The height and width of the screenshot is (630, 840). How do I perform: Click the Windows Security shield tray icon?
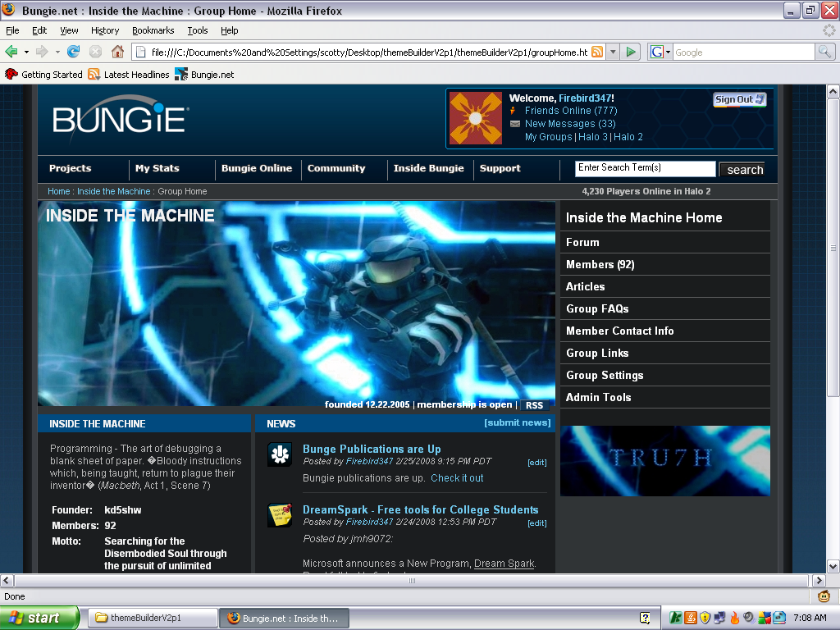pyautogui.click(x=704, y=618)
